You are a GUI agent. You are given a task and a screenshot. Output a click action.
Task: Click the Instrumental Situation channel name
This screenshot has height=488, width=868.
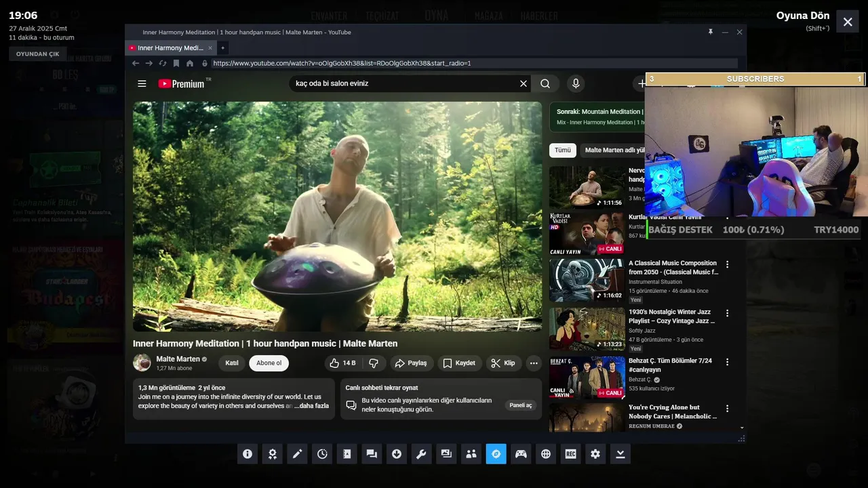[655, 282]
